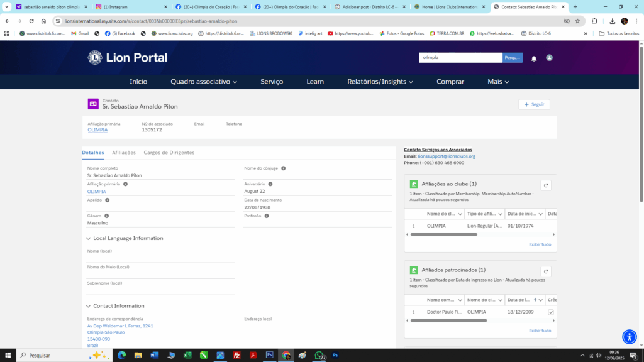Click the accessibility icon at bottom right

[629, 337]
